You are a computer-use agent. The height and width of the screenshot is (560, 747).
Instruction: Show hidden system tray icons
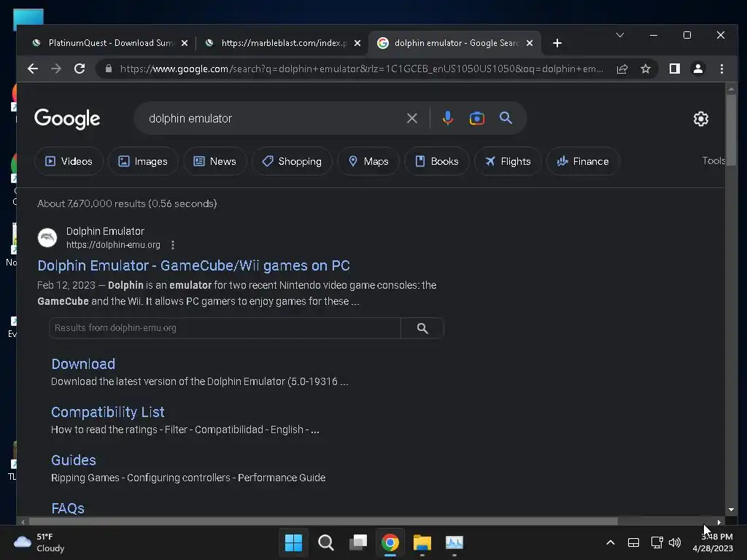point(611,542)
